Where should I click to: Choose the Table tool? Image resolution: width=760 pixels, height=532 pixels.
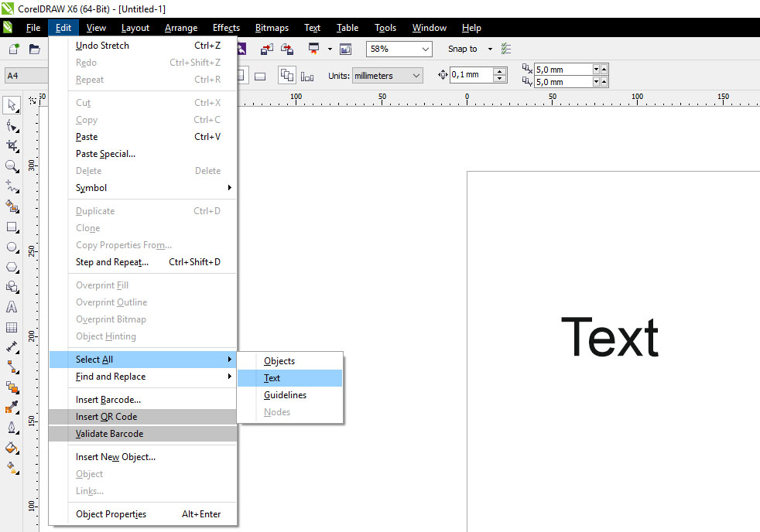(12, 328)
